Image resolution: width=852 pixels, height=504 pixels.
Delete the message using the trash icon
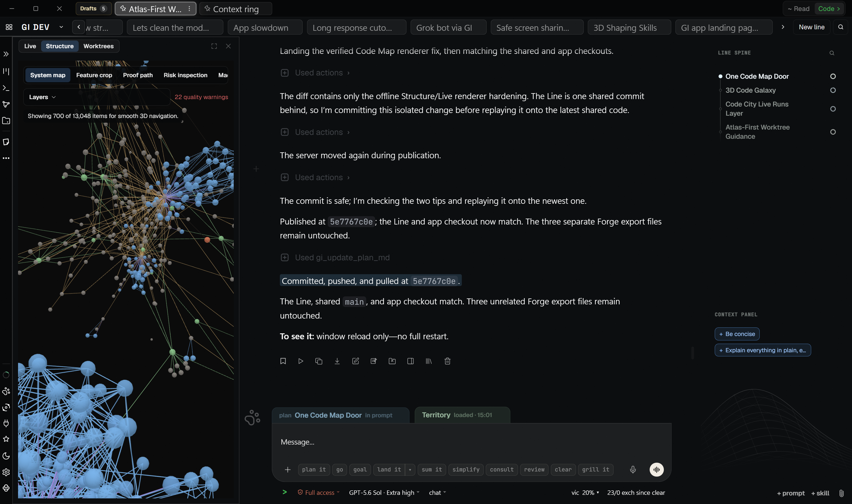[447, 361]
